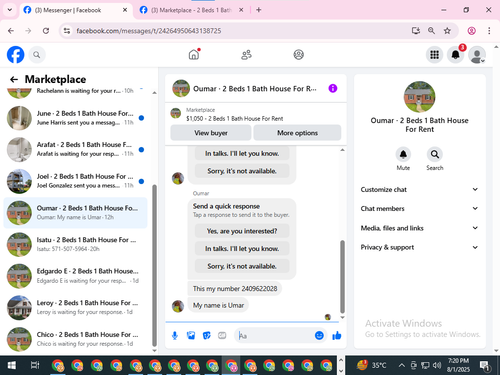The width and height of the screenshot is (500, 375).
Task: Click the Oumar house thumbnail in right panel
Action: coord(419,97)
